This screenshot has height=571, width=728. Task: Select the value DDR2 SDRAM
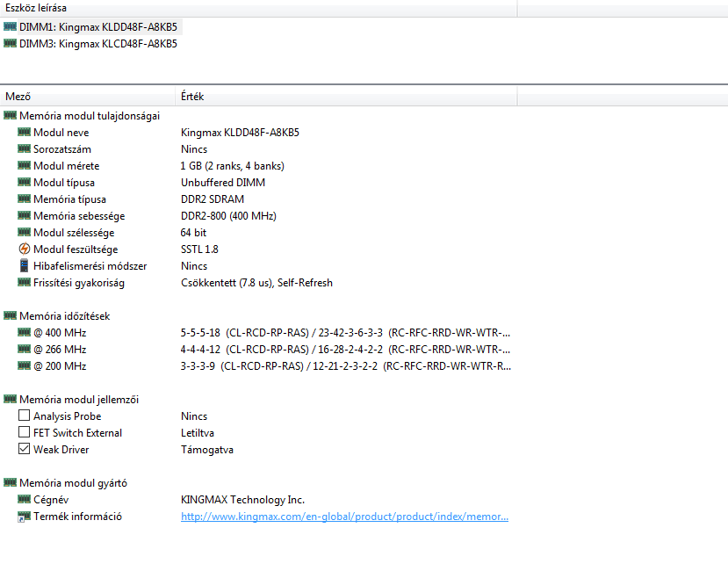click(x=213, y=199)
